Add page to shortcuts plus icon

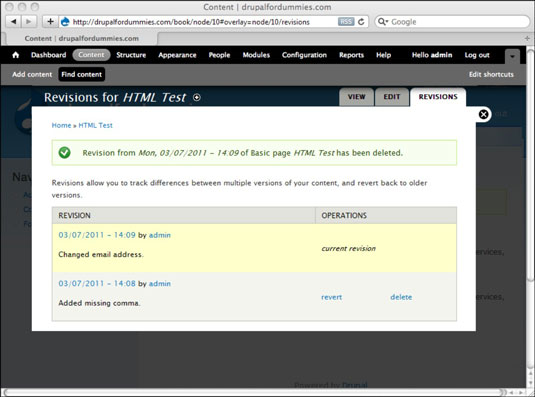click(197, 98)
